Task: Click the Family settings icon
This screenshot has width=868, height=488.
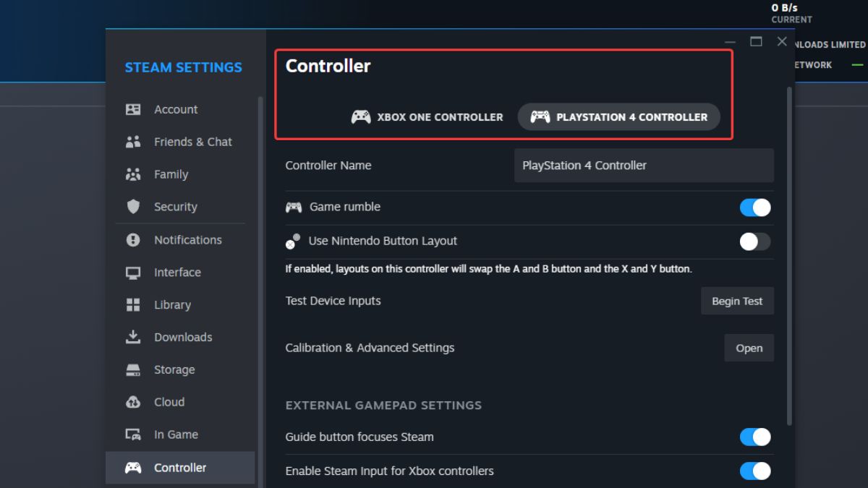Action: pyautogui.click(x=134, y=174)
